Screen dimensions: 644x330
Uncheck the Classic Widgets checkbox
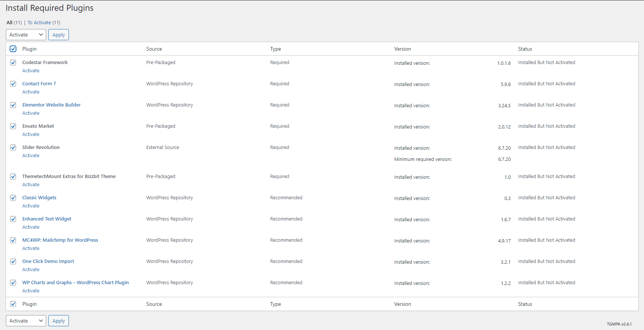pyautogui.click(x=13, y=198)
